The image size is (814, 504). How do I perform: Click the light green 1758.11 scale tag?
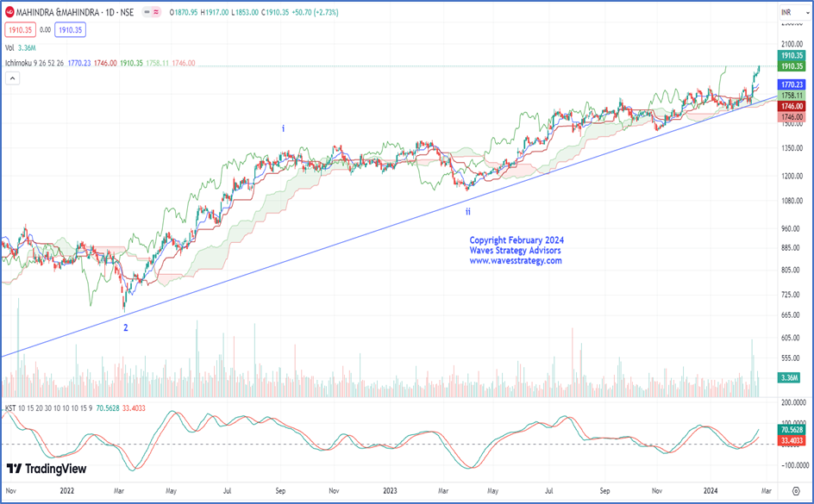[x=792, y=96]
